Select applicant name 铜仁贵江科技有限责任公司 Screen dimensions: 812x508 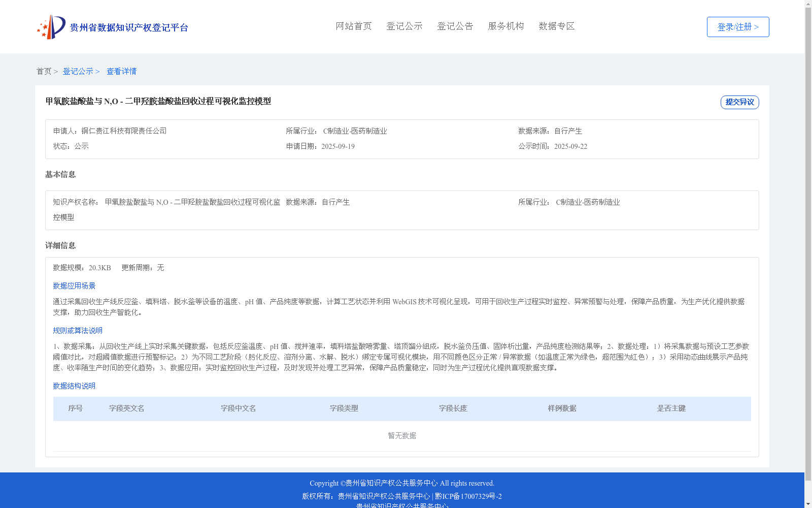point(124,131)
